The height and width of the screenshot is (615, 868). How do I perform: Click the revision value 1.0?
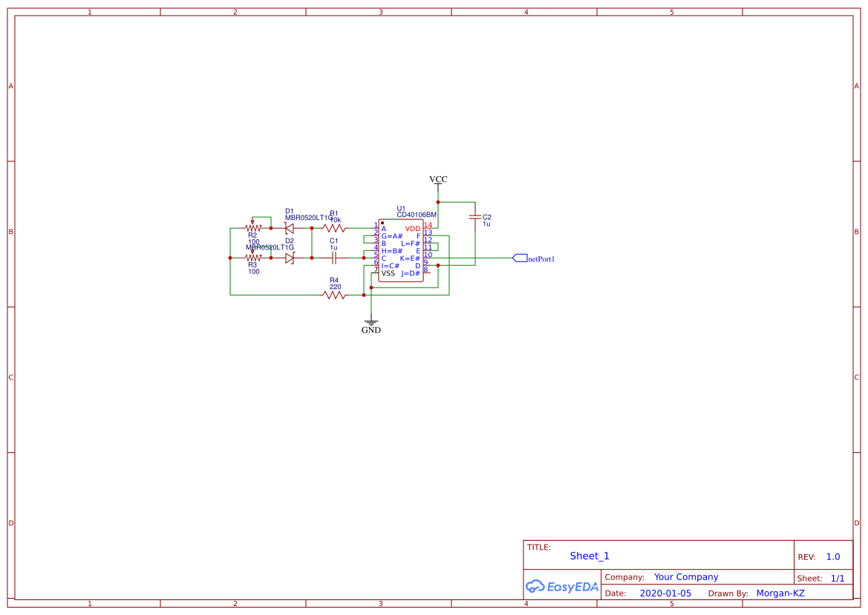click(833, 557)
